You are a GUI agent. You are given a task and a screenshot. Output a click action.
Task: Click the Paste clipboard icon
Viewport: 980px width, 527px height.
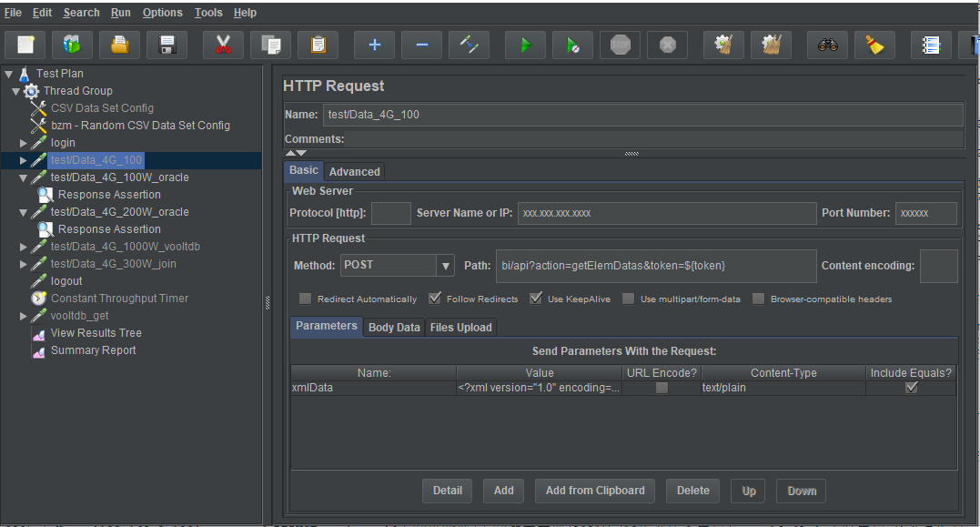click(318, 45)
